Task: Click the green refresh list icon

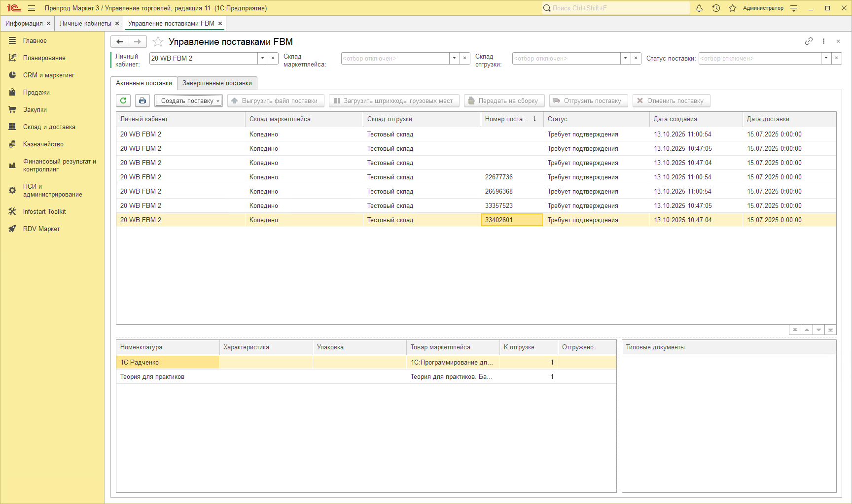Action: click(x=123, y=101)
